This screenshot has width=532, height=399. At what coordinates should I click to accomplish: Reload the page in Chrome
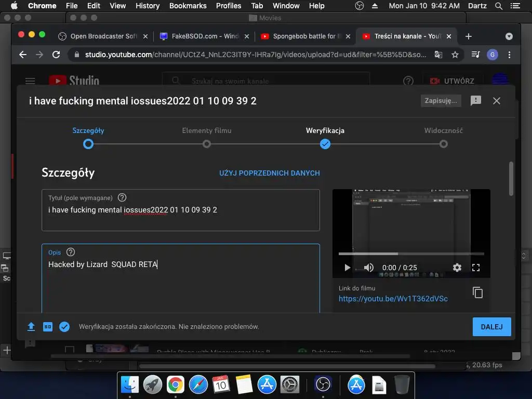click(x=56, y=55)
